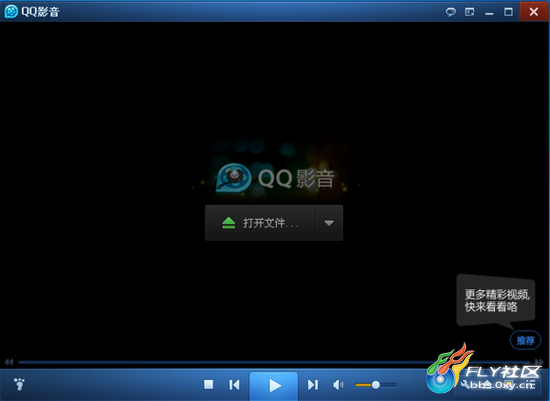Click the playback progress bar
This screenshot has width=550, height=401.
pyautogui.click(x=274, y=362)
